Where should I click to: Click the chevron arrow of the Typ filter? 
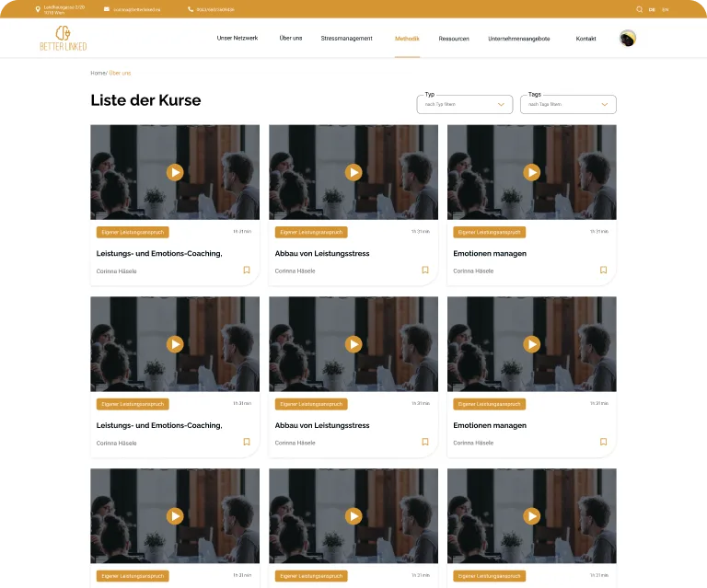point(501,105)
